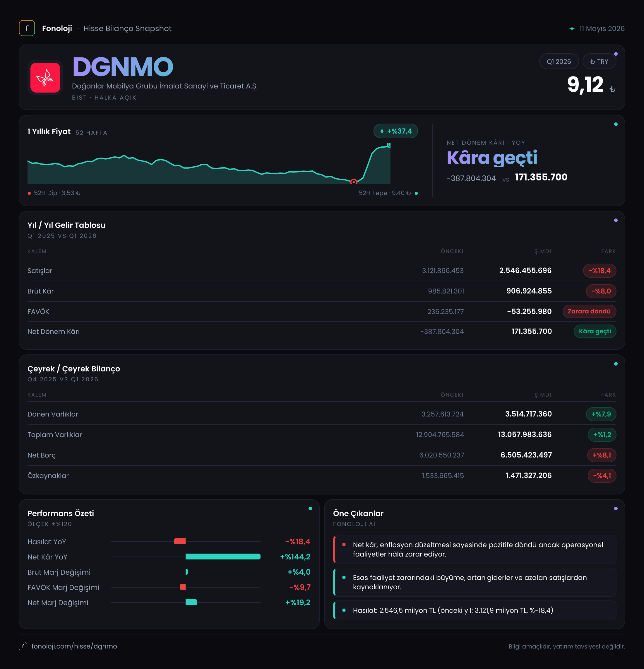The height and width of the screenshot is (669, 644).
Task: Click the FAVÖK previous value 236.235.177
Action: click(x=446, y=312)
